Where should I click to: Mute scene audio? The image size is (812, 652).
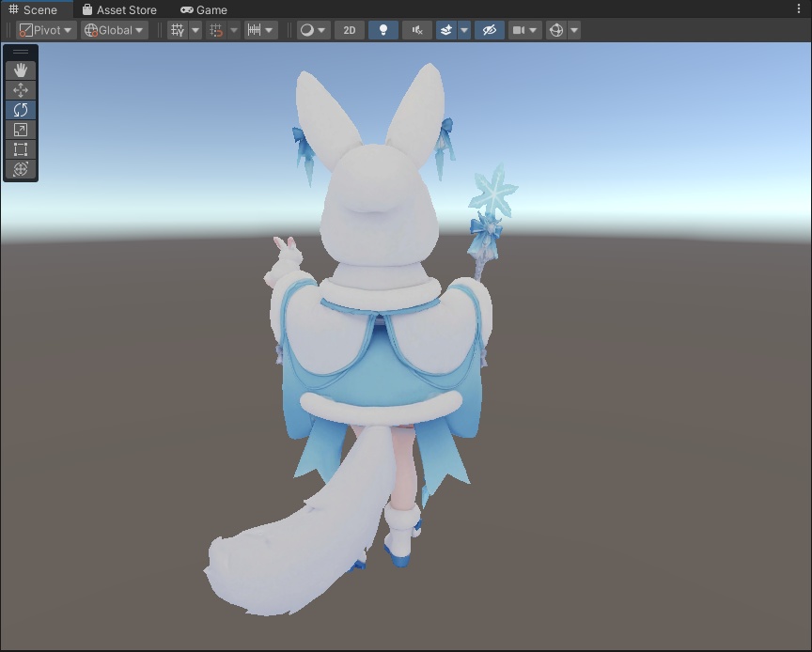[x=415, y=30]
